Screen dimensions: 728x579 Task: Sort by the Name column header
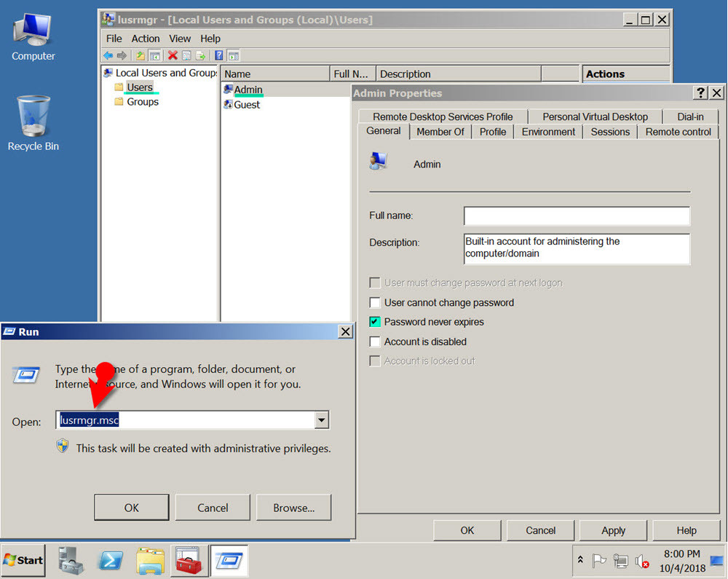click(275, 74)
